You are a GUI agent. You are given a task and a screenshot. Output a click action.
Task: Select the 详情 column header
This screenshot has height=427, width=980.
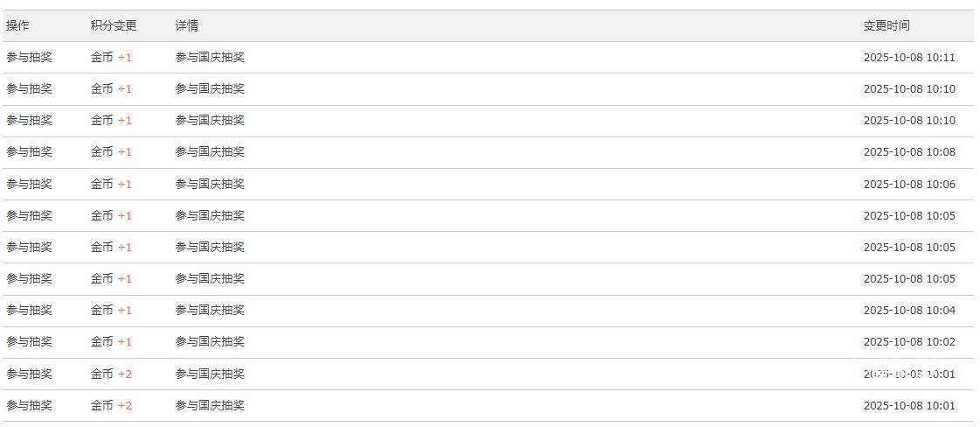coord(186,25)
